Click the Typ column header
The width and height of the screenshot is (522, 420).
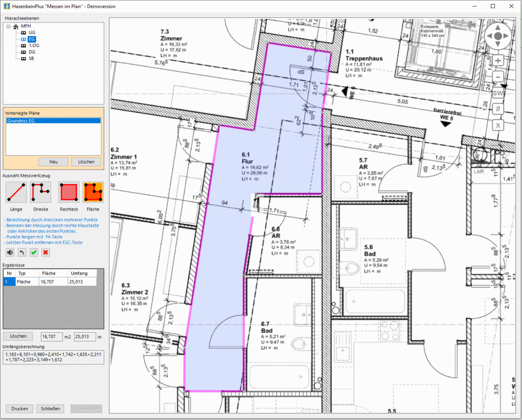[27, 273]
